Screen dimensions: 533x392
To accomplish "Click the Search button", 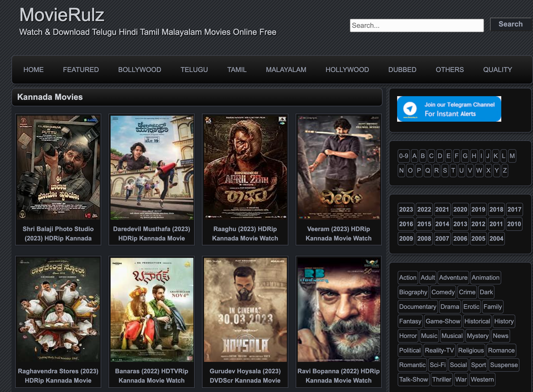I will (510, 24).
